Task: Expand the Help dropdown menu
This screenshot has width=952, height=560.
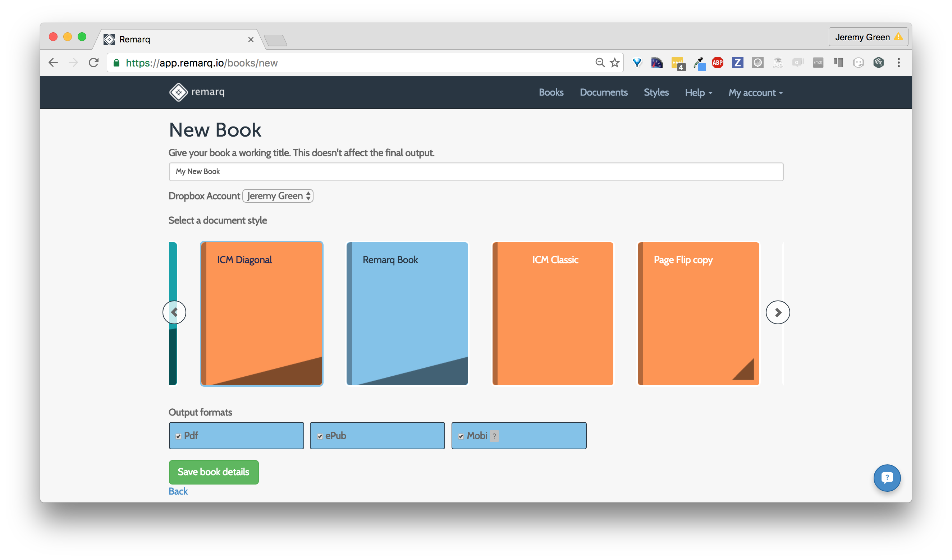Action: (698, 92)
